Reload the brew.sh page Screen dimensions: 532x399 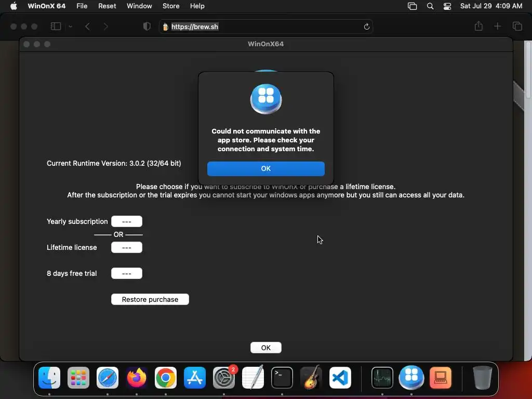(x=366, y=26)
